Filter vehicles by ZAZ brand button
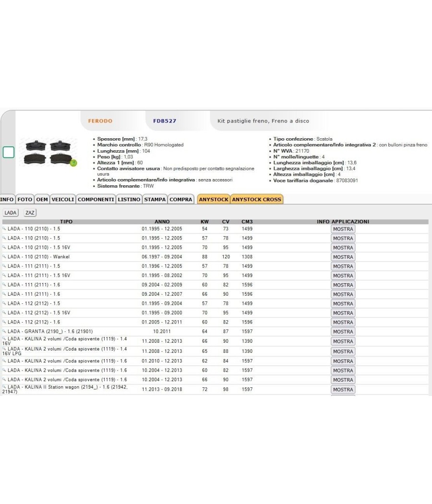Screen dimensions: 432x504 point(30,213)
